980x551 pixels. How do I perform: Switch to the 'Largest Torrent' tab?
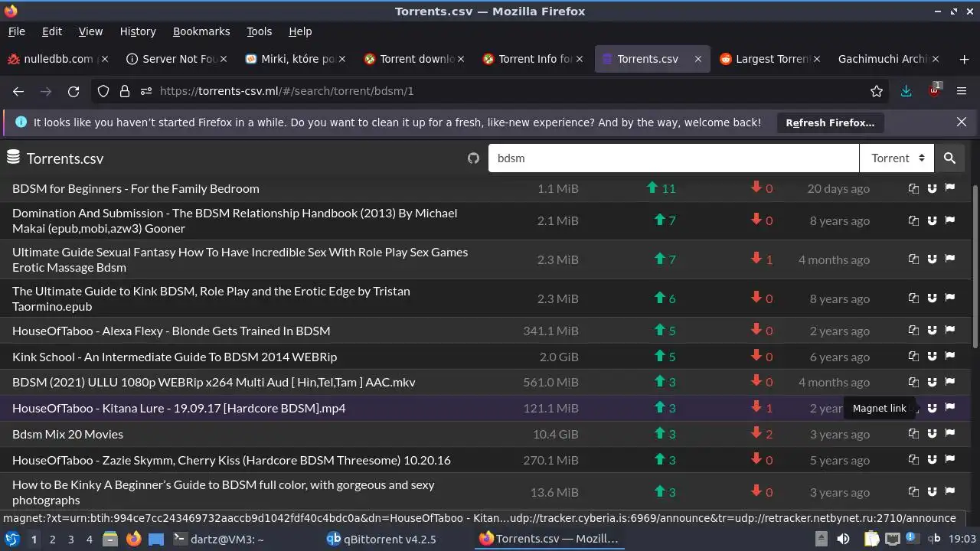(x=769, y=59)
